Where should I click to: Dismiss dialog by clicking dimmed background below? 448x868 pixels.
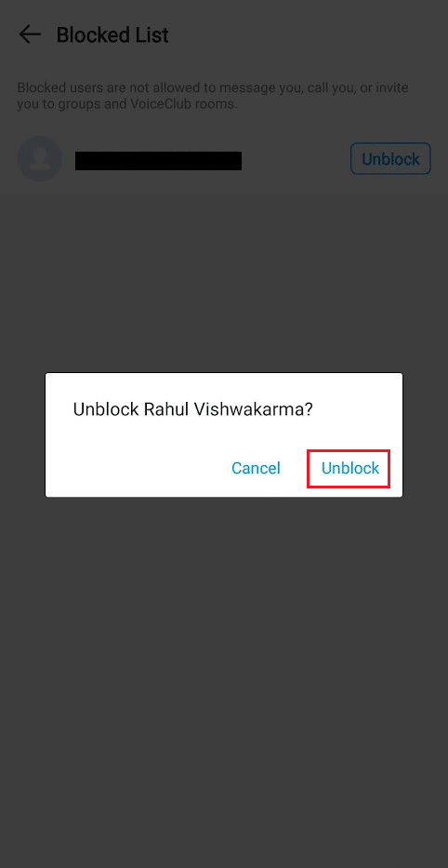click(224, 664)
